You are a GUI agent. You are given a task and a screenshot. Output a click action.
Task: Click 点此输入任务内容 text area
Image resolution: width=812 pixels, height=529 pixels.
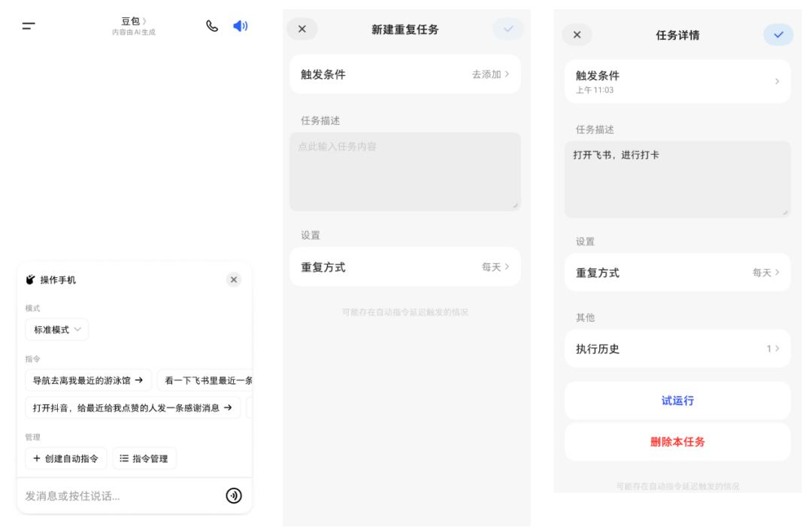pos(405,171)
